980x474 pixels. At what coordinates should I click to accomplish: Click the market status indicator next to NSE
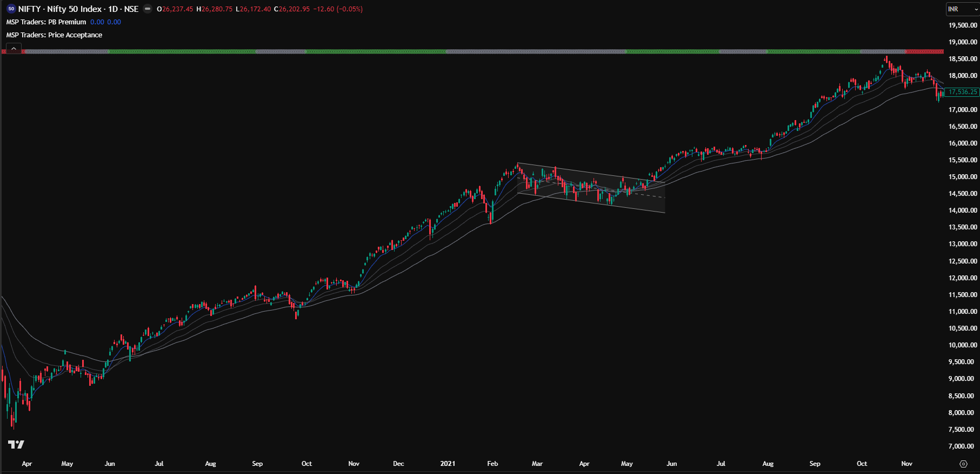tap(148, 9)
